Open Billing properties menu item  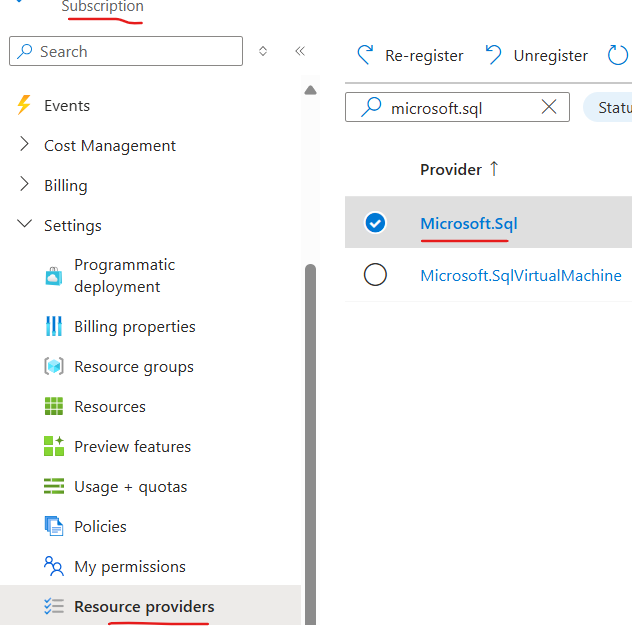click(x=135, y=327)
